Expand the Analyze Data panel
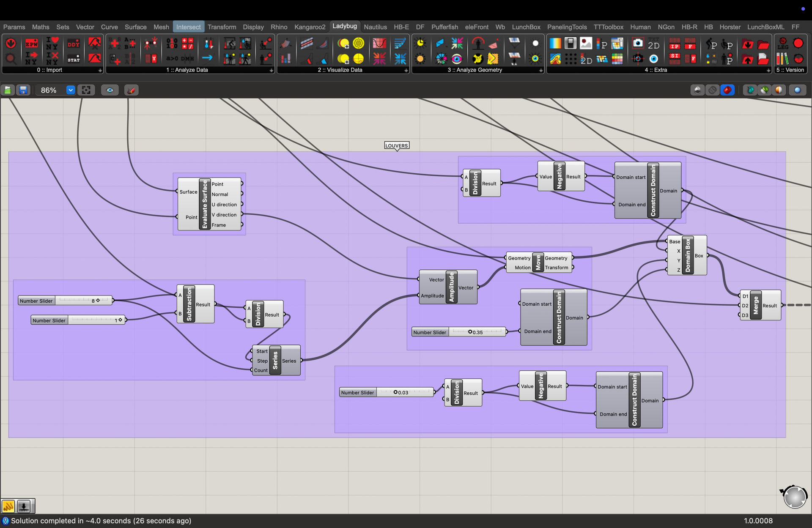The height and width of the screenshot is (528, 812). click(271, 70)
